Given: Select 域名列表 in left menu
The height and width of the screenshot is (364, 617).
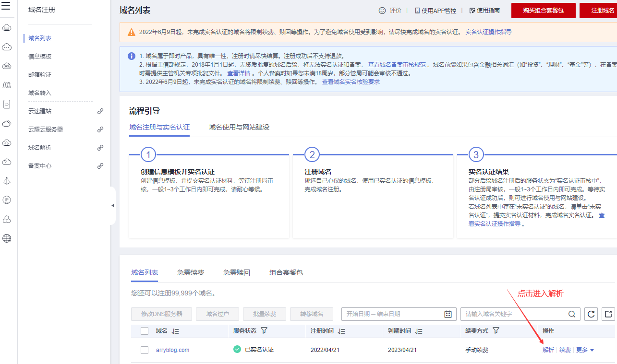Looking at the screenshot, I should (x=40, y=38).
